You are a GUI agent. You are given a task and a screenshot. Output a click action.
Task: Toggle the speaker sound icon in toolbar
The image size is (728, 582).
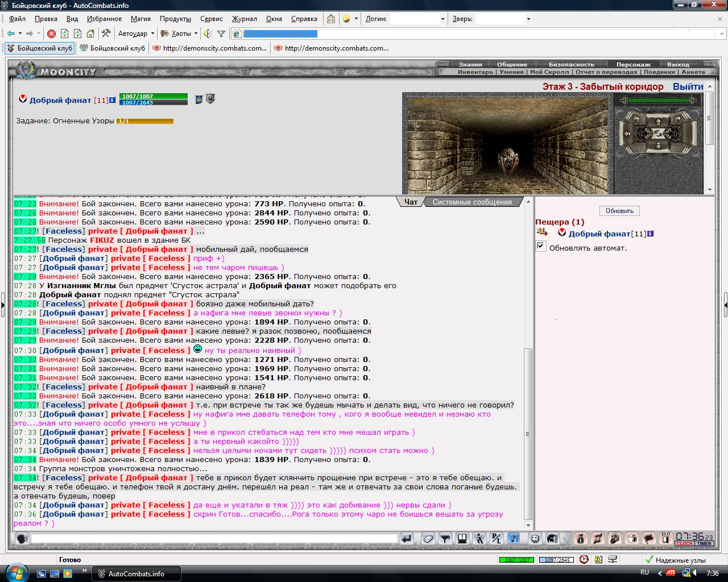208,34
